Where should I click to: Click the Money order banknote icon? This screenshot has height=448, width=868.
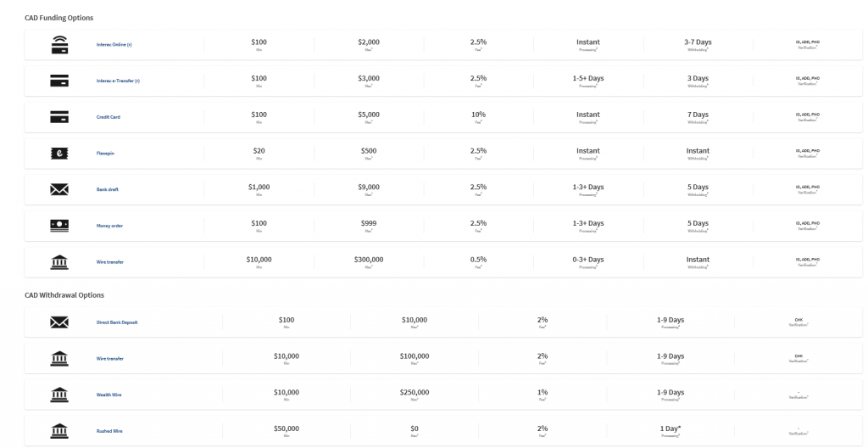59,226
